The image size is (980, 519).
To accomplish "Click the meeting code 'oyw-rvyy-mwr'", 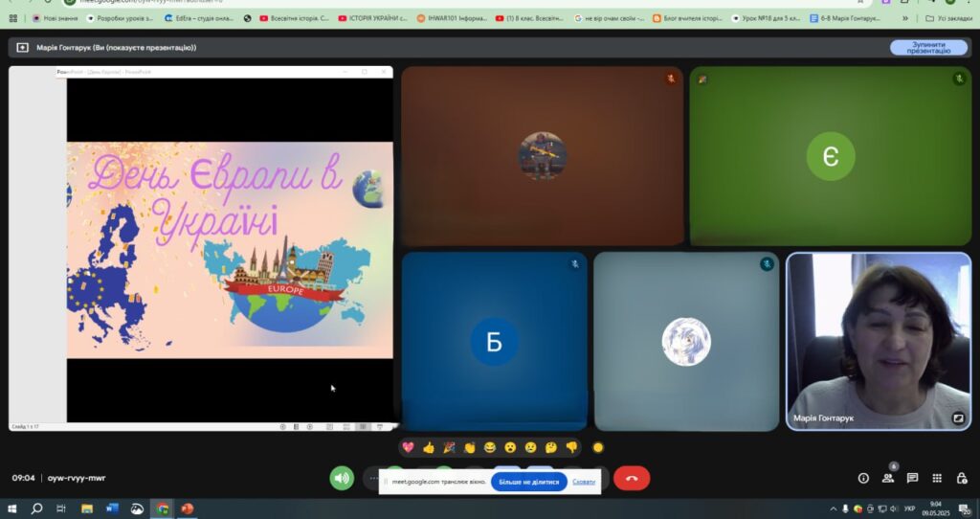I will pyautogui.click(x=77, y=479).
